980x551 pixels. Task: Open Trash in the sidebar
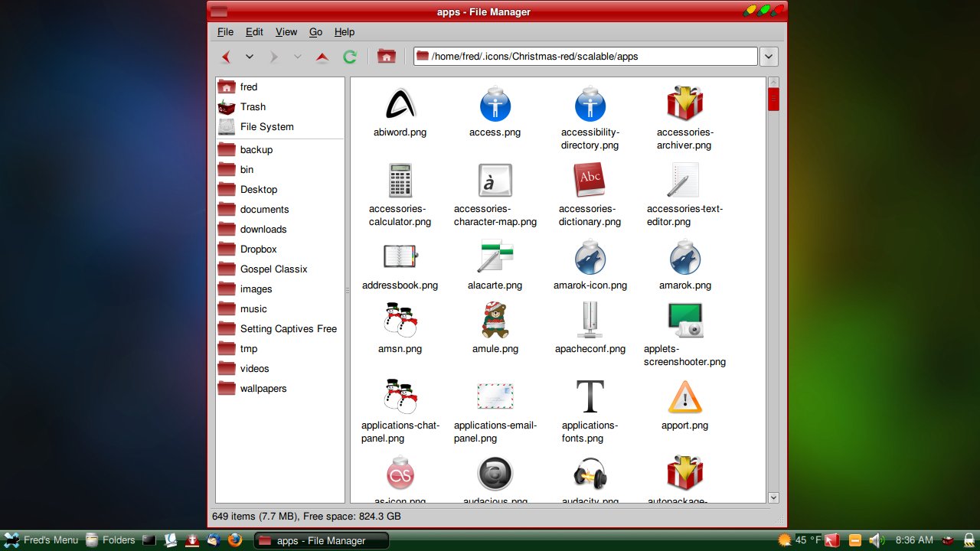coord(280,107)
